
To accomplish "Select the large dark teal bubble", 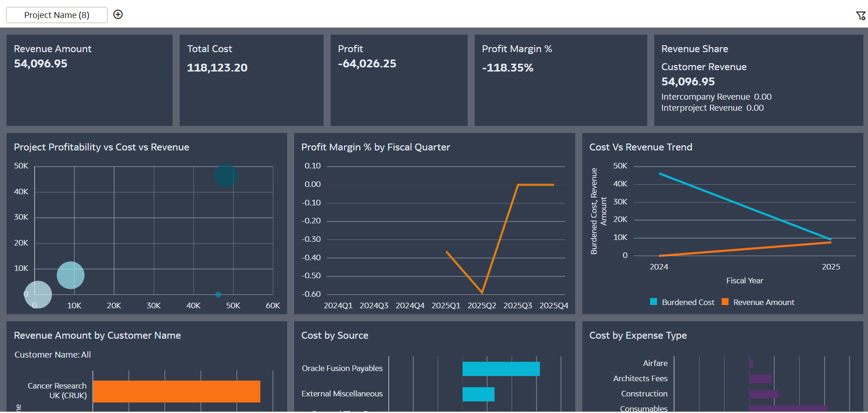I will [x=226, y=176].
